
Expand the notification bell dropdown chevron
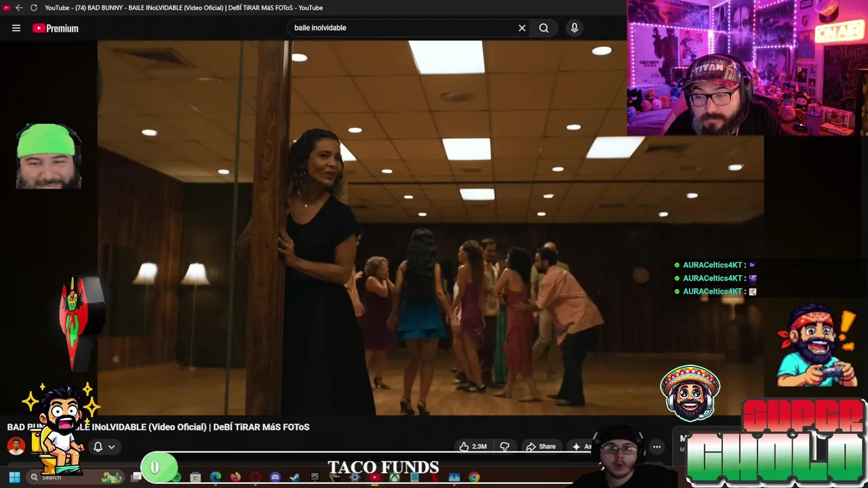pos(111,447)
